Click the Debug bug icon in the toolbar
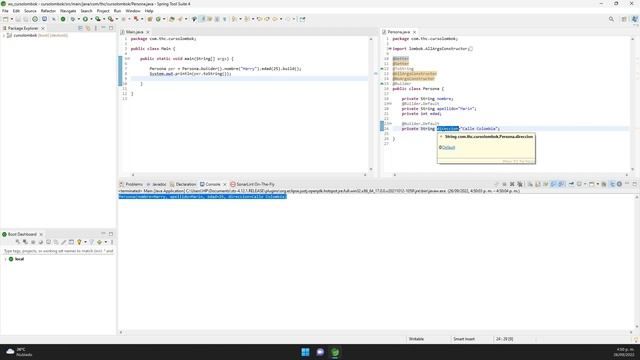Screen dimensions: 640x360 point(73,19)
